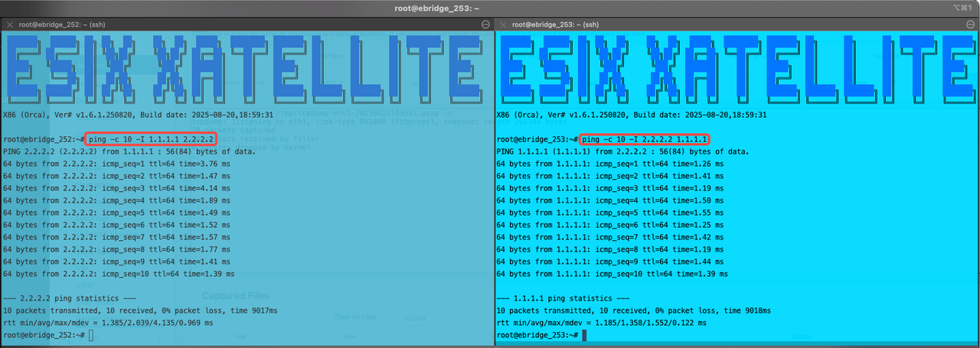
Task: Click the highlighted ping -I 1.1.1.1 2.2.2.2 command
Action: tap(152, 140)
